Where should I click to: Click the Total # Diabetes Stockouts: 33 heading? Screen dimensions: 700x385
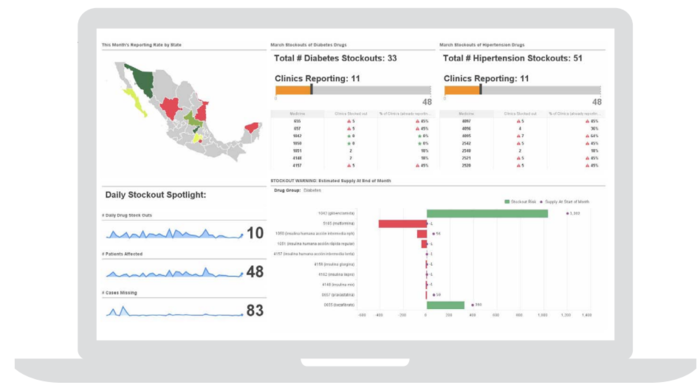point(335,58)
